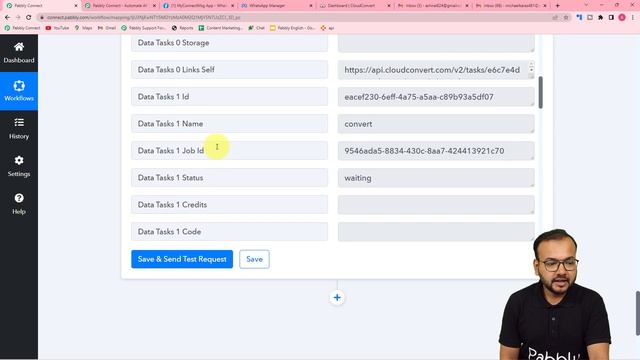
Task: Click the white Save button
Action: click(x=254, y=259)
